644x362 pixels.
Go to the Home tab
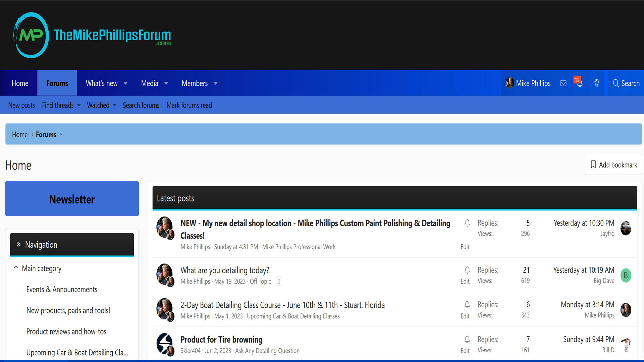point(20,83)
